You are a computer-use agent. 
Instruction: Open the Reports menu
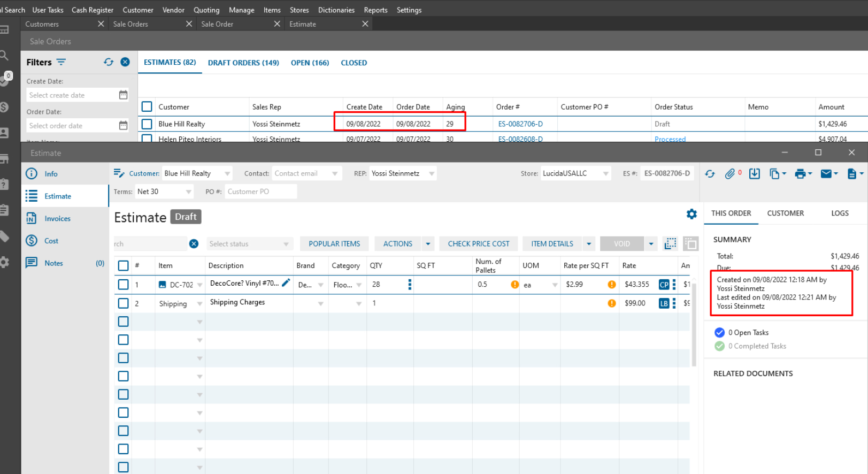click(375, 10)
